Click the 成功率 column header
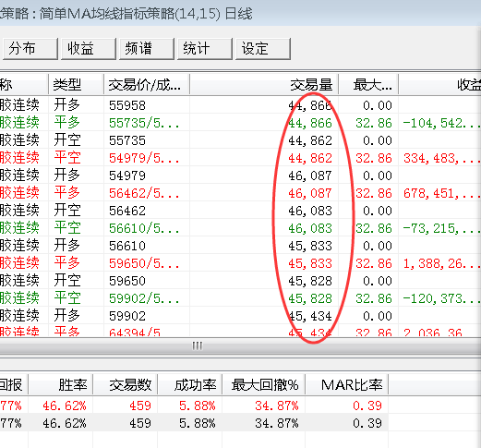 coord(190,385)
